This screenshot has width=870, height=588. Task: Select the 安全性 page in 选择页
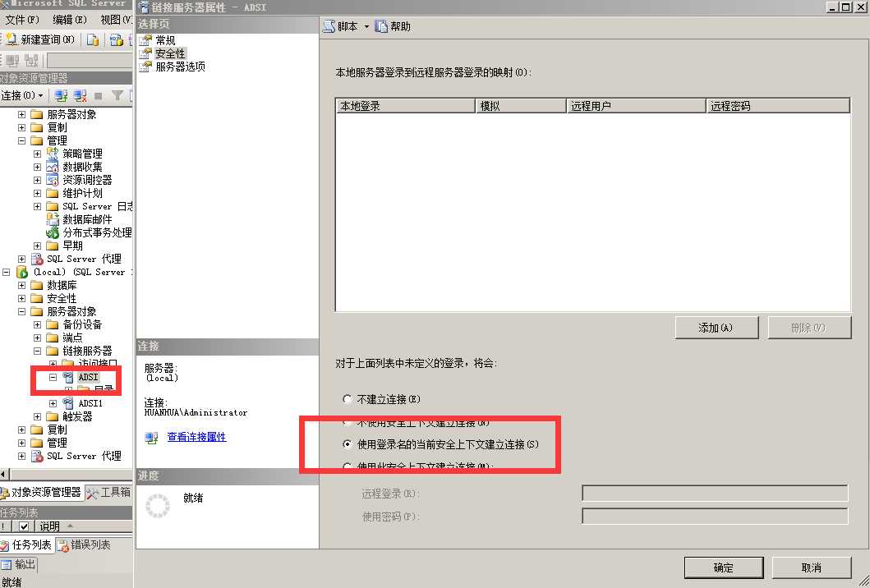170,53
